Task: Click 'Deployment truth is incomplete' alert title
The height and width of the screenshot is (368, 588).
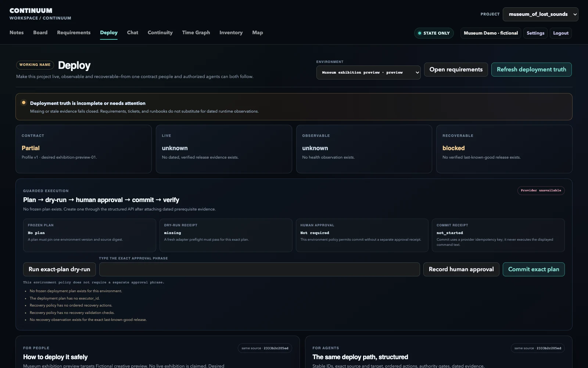Action: (88, 103)
